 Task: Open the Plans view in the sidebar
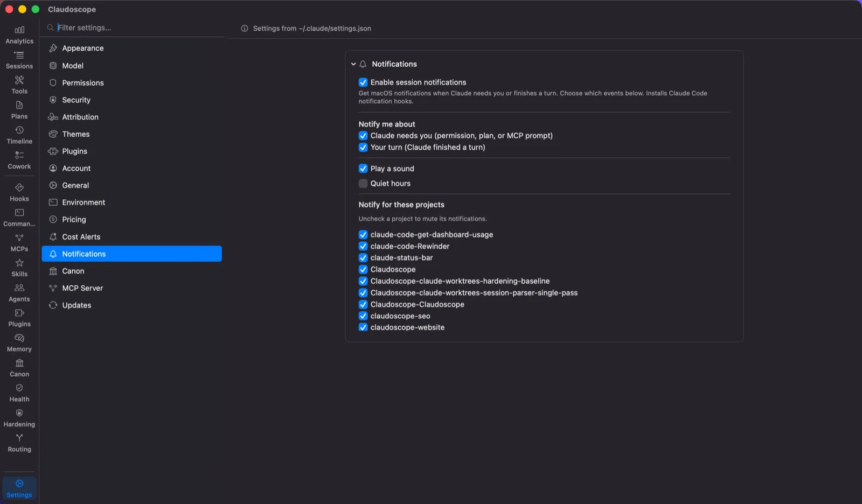[x=19, y=110]
